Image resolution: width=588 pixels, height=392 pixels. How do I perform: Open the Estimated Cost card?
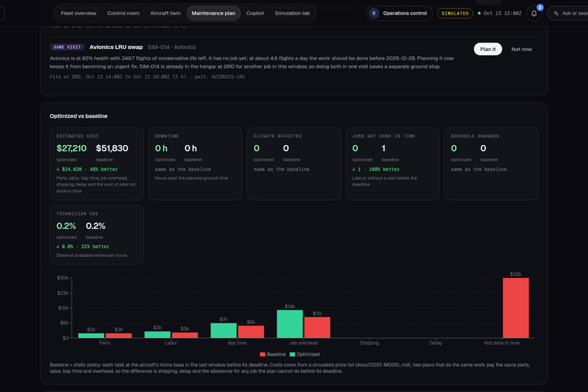pyautogui.click(x=97, y=164)
